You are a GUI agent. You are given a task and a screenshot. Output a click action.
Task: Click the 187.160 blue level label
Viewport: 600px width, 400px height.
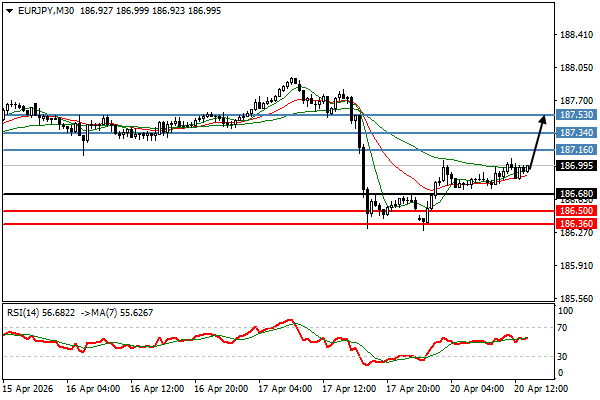(574, 150)
